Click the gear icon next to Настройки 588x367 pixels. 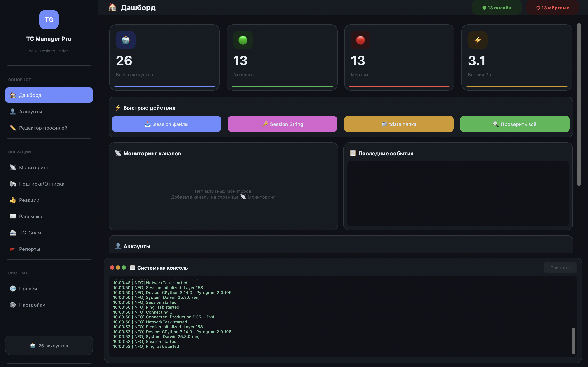13,305
